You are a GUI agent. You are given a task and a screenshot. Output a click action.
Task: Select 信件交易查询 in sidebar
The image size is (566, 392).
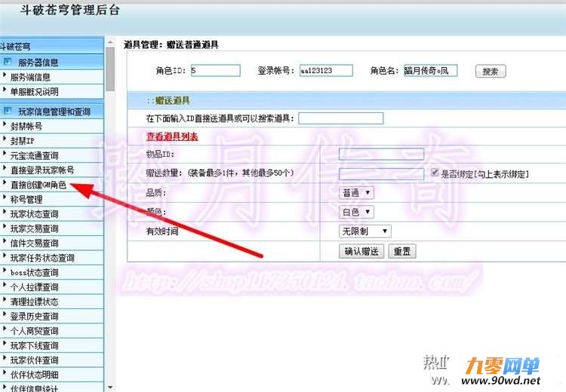[34, 243]
